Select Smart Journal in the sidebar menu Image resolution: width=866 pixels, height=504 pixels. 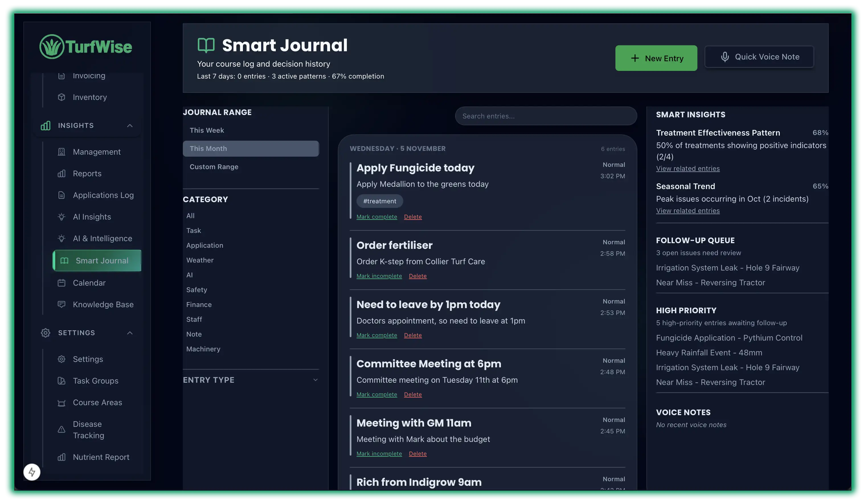coord(102,261)
